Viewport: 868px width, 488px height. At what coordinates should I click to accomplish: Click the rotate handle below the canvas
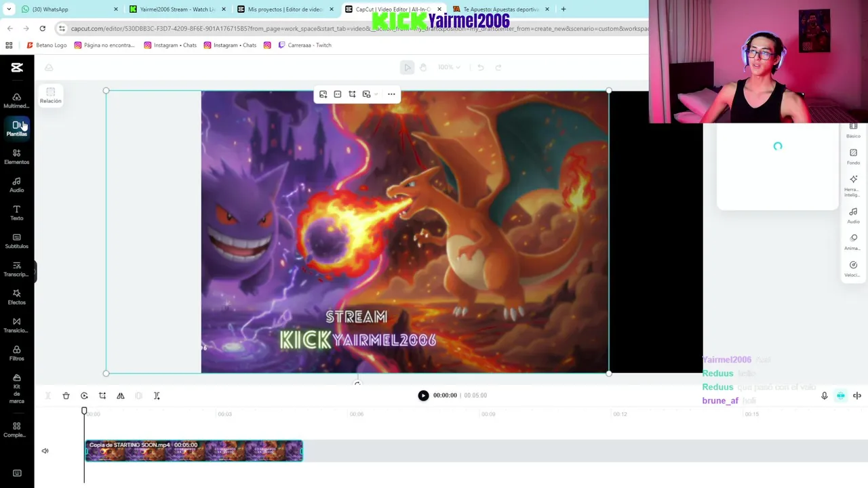click(x=357, y=384)
